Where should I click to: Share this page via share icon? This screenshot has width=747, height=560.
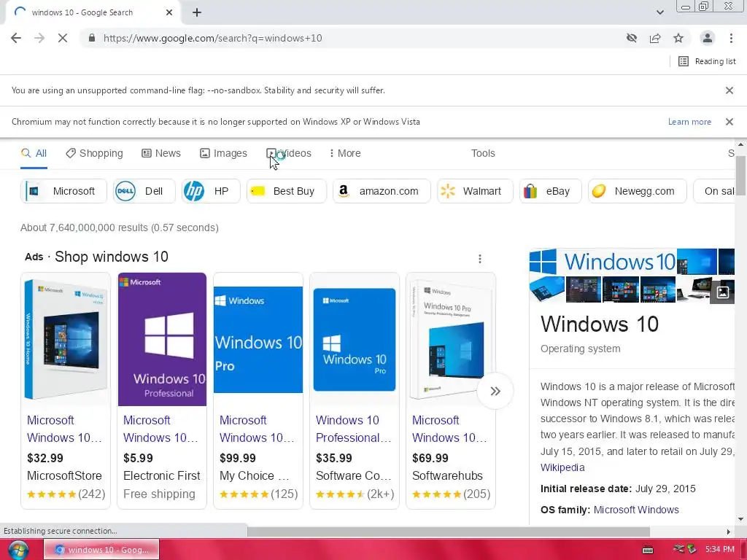(655, 38)
